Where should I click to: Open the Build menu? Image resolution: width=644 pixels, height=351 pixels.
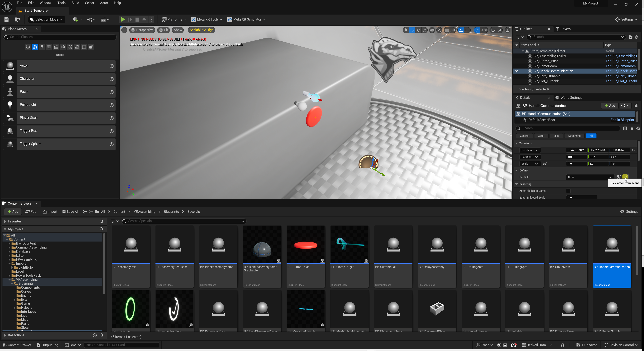pos(75,3)
